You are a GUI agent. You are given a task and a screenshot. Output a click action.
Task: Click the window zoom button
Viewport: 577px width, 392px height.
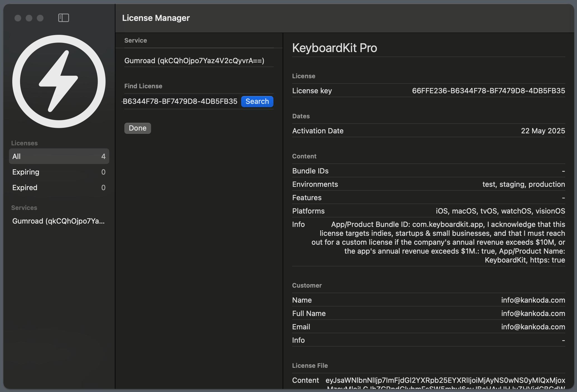(40, 18)
